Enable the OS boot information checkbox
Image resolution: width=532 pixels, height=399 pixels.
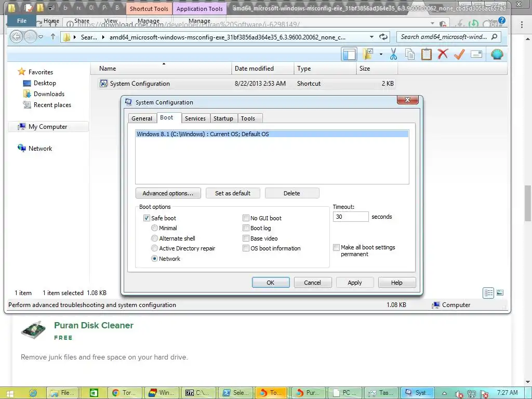pos(246,248)
